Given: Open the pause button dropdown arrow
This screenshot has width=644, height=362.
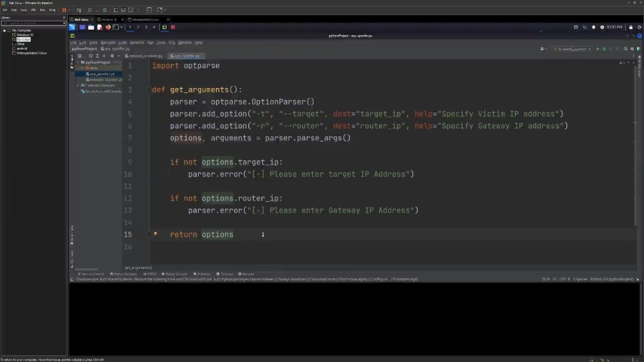Looking at the screenshot, I should pyautogui.click(x=69, y=10).
